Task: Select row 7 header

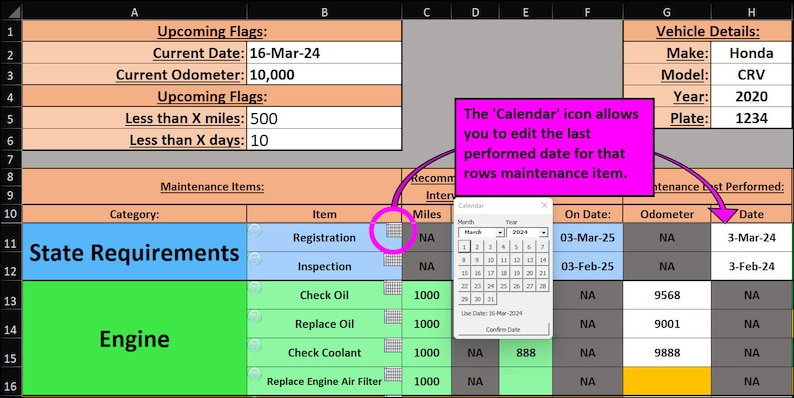Action: coord(11,159)
